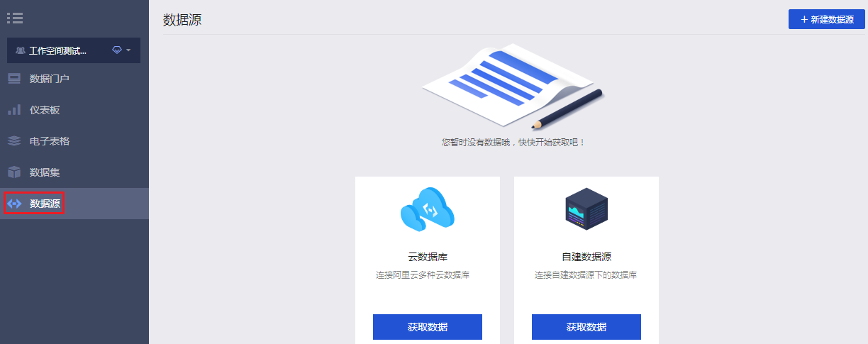Click the 自建数据源 server cube icon
Image resolution: width=868 pixels, height=344 pixels.
[x=586, y=209]
